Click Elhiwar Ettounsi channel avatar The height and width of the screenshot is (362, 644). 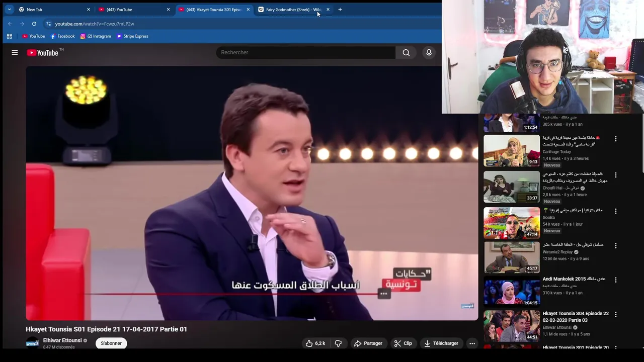coord(32,343)
